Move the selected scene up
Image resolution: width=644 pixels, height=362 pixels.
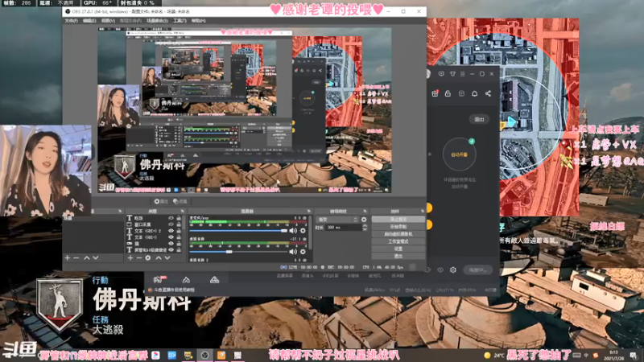coord(87,257)
